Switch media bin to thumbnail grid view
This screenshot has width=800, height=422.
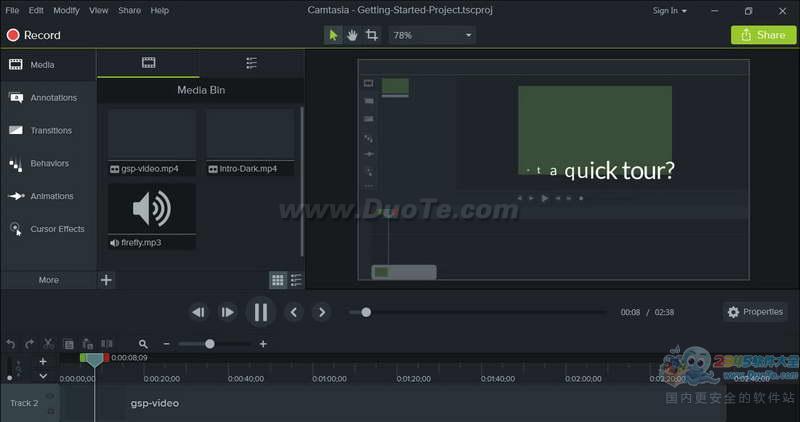(x=278, y=280)
